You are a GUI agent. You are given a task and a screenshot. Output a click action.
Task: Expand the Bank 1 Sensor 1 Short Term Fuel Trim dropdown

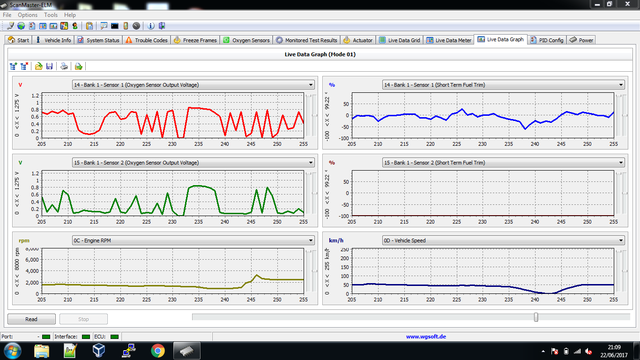click(621, 85)
